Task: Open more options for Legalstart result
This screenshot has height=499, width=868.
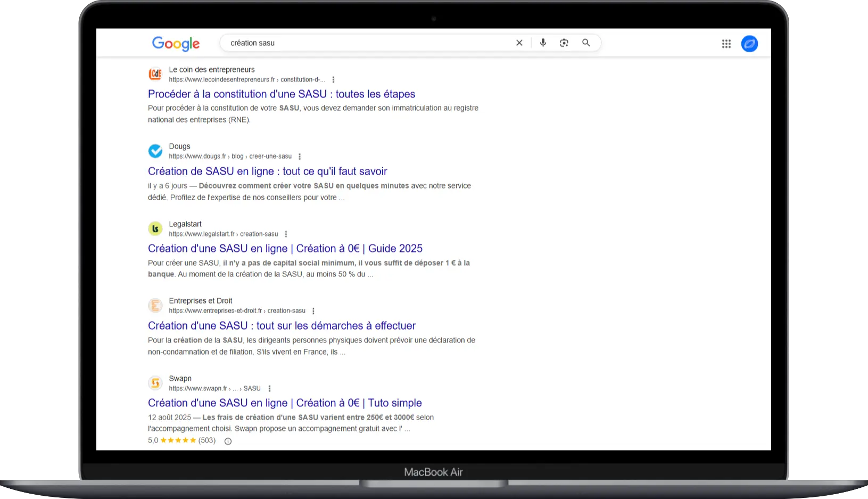Action: tap(286, 234)
